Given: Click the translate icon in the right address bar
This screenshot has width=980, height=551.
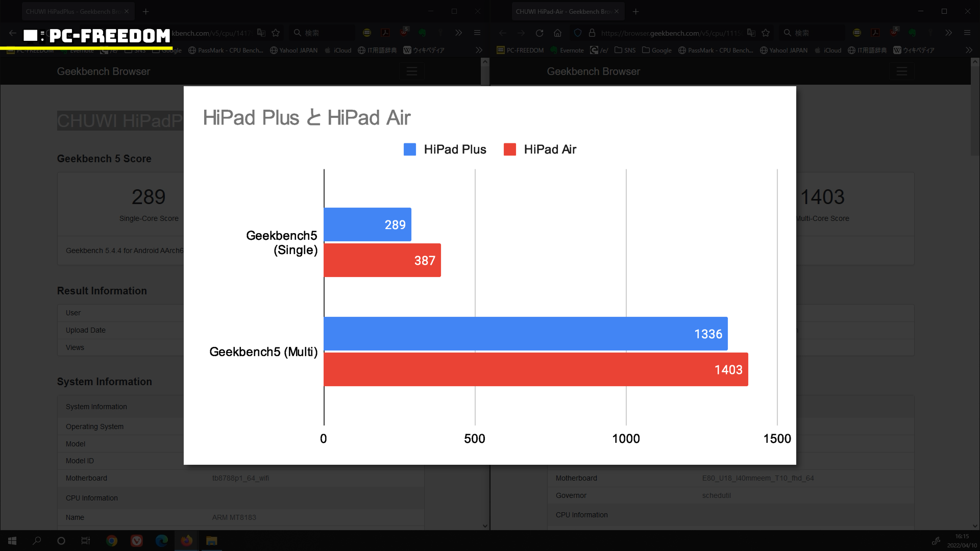Looking at the screenshot, I should 751,33.
